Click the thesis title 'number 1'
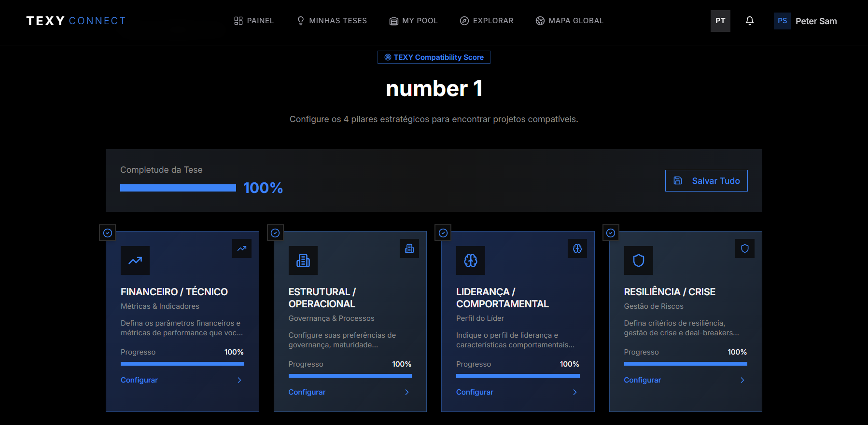 pos(434,89)
